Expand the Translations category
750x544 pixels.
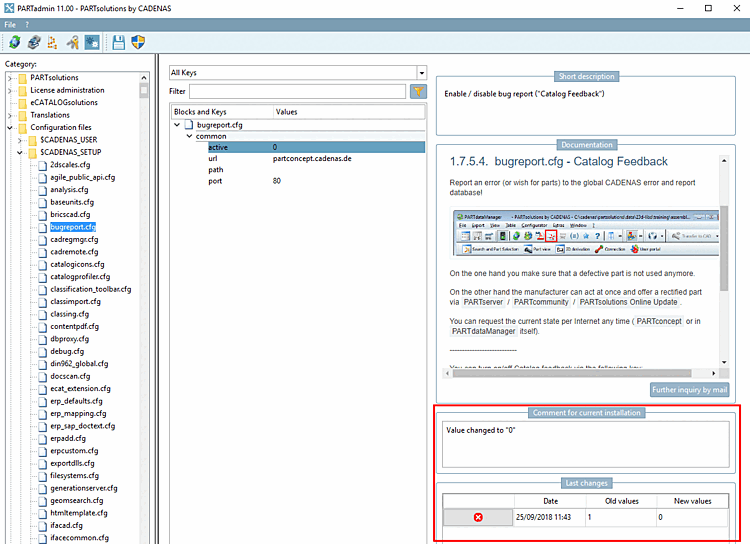point(10,115)
